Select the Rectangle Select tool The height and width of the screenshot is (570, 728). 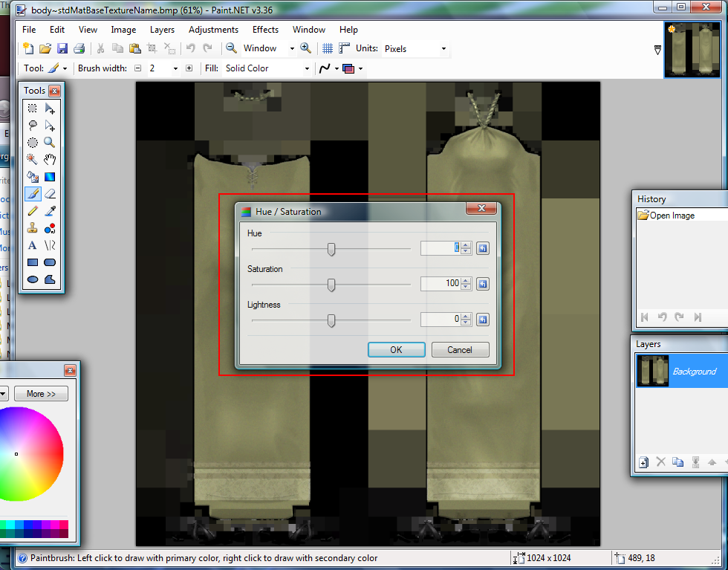(x=33, y=109)
